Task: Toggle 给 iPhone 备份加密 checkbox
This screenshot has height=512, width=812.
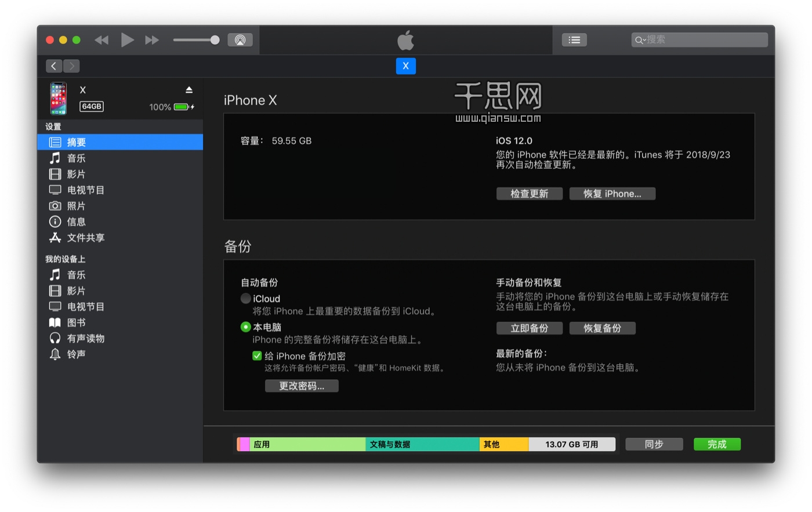Action: point(257,356)
